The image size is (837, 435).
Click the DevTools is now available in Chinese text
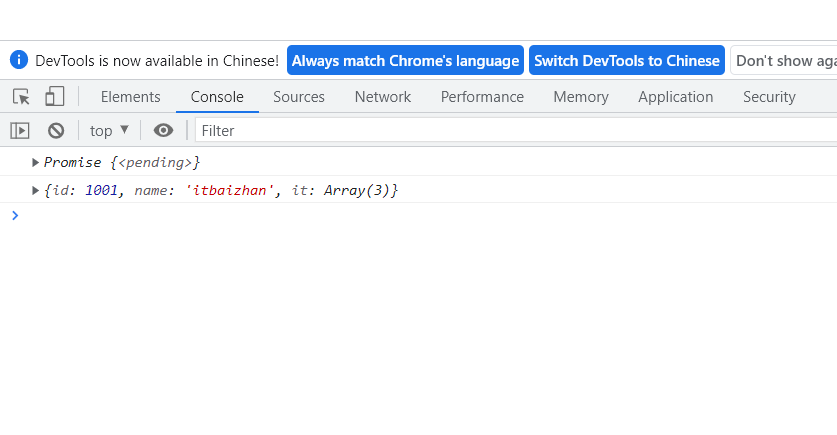pos(157,60)
